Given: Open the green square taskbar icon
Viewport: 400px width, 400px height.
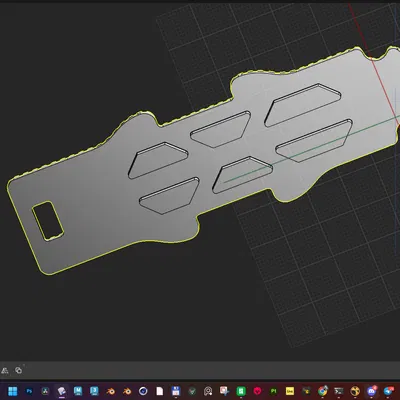Looking at the screenshot, I should click(x=241, y=391).
